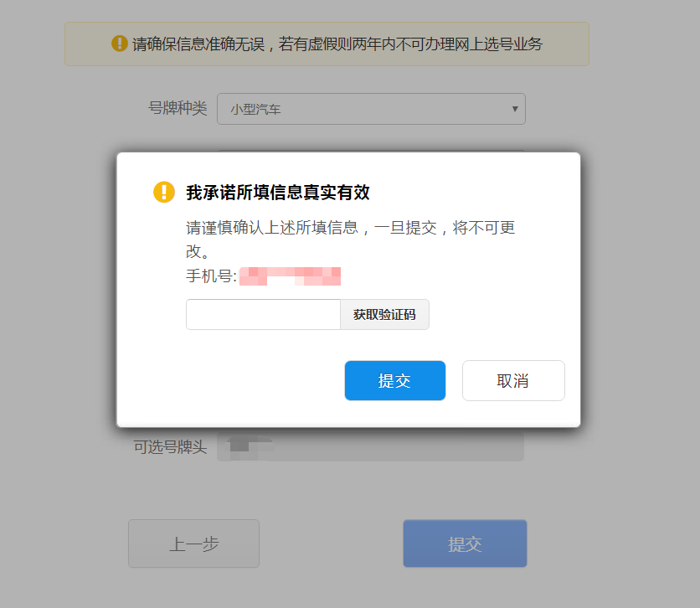Click the 手机号 label in the dialog
Screen dimensions: 700x608
coord(210,276)
